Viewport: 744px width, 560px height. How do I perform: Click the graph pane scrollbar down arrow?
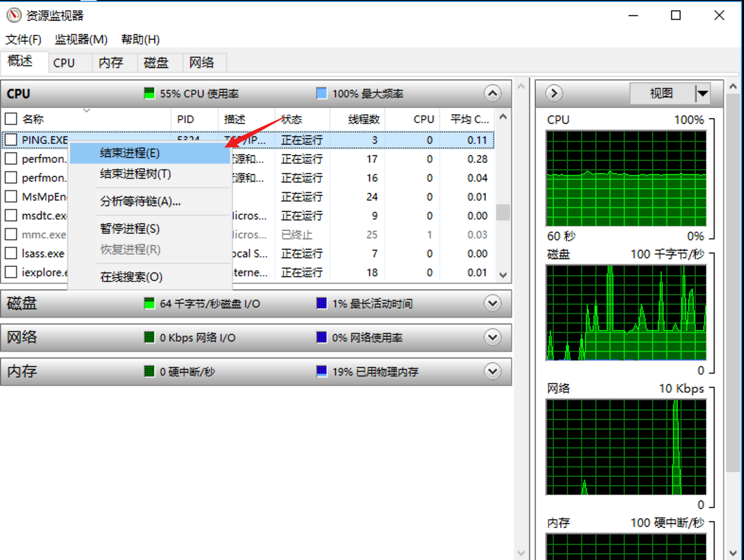[x=733, y=552]
